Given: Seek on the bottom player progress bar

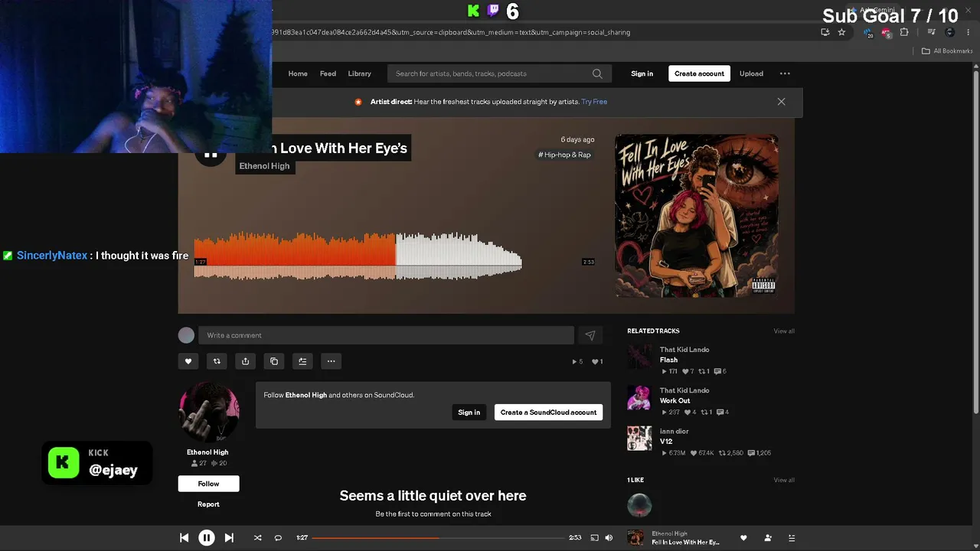Looking at the screenshot, I should click(x=438, y=538).
